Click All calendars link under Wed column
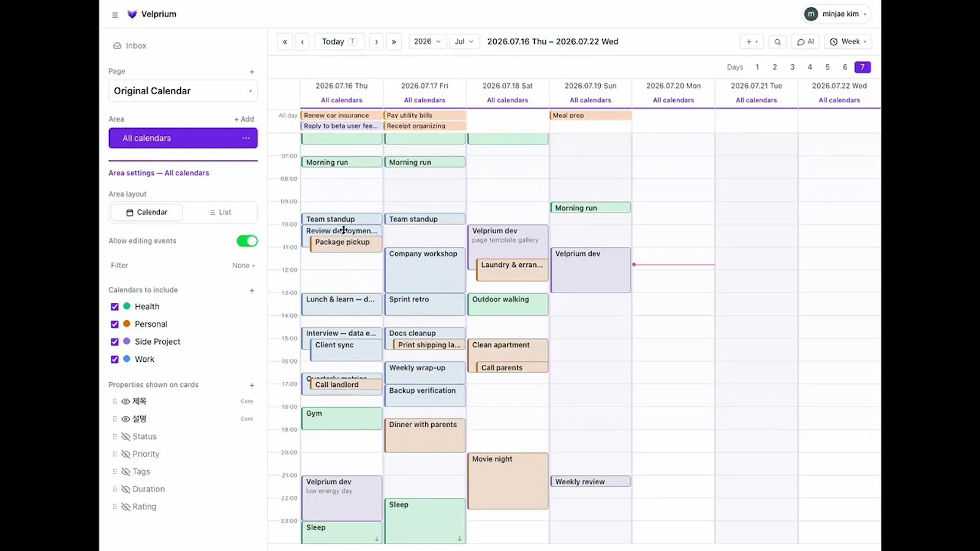The image size is (980, 551). pyautogui.click(x=839, y=100)
